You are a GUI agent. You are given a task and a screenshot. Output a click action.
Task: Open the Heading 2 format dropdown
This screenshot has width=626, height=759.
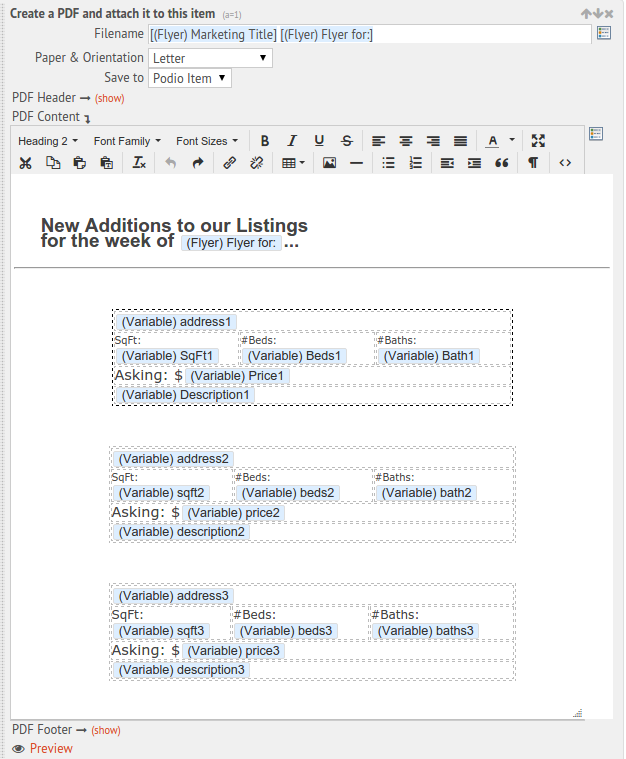(x=48, y=141)
